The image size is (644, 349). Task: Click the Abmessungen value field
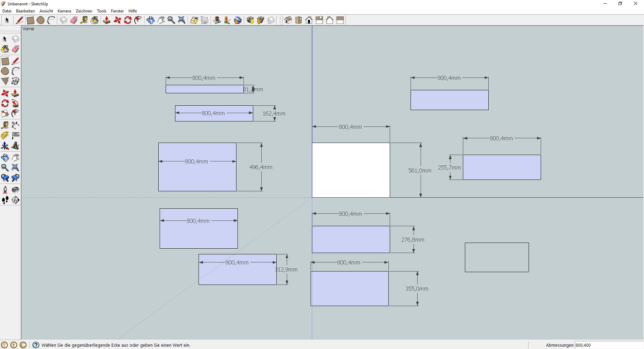click(x=608, y=345)
